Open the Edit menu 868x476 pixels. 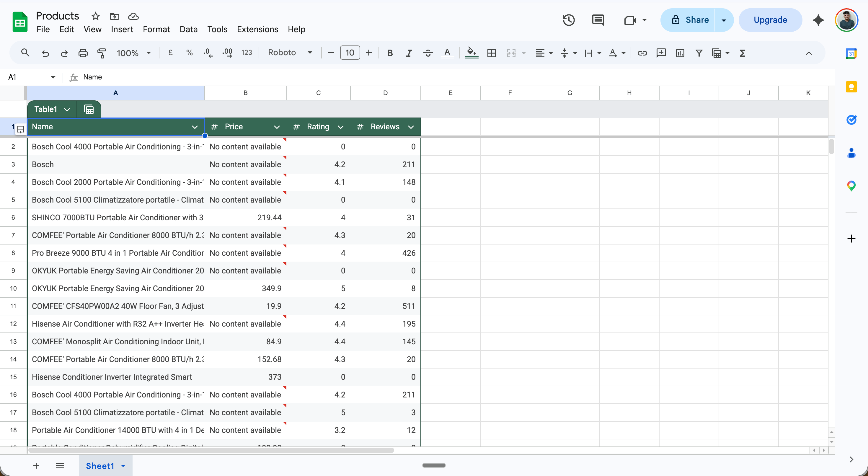[x=67, y=29]
